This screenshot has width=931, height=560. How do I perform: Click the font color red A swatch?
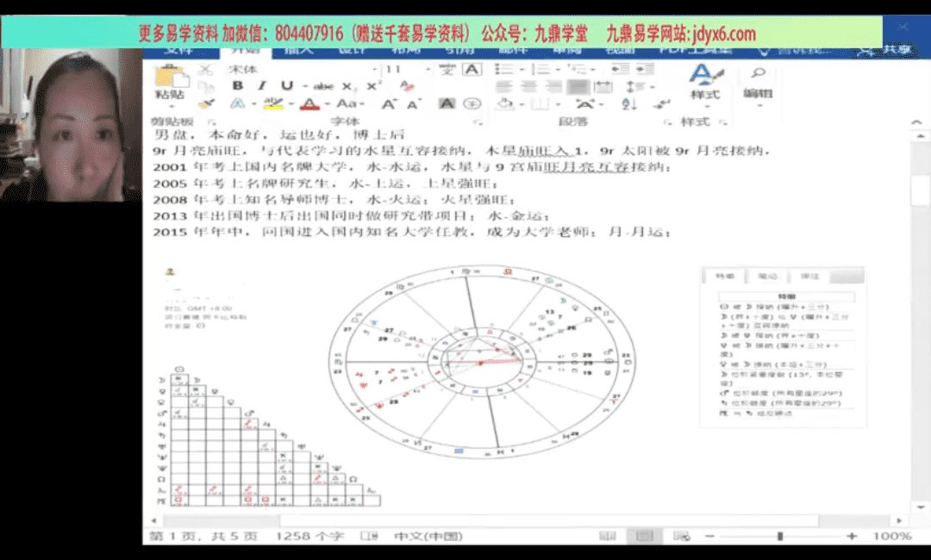(x=310, y=104)
